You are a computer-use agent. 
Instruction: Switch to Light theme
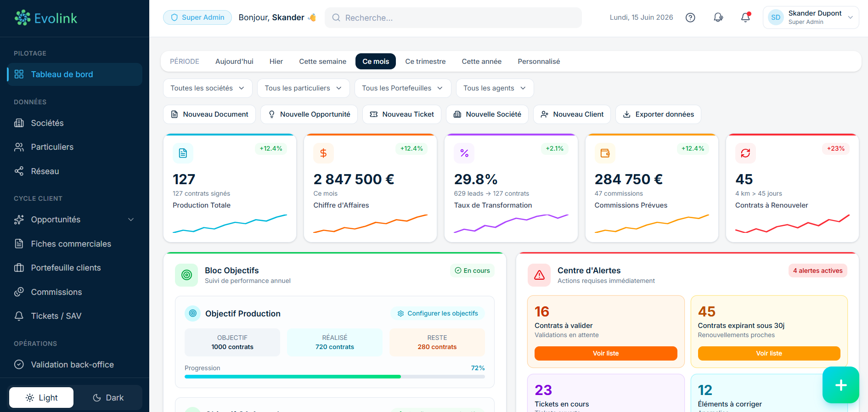41,397
